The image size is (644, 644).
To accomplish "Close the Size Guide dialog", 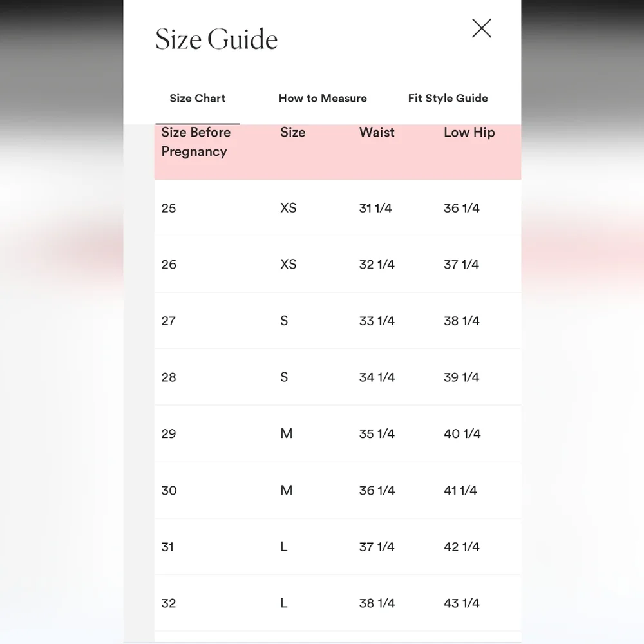I will (482, 28).
